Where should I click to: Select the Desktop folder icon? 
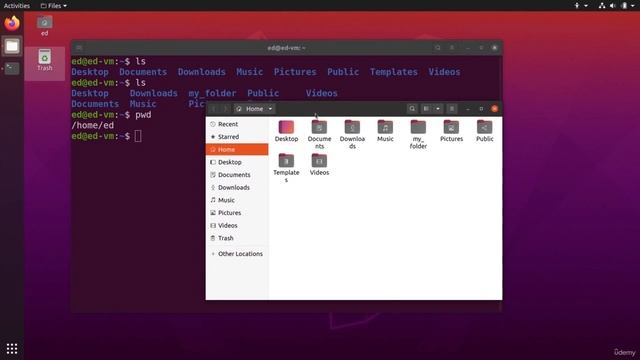point(286,131)
